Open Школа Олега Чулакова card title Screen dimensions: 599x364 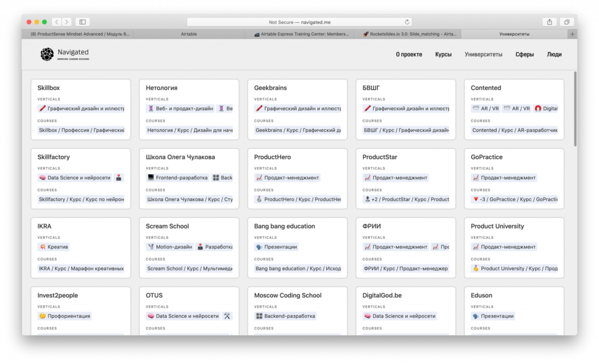click(x=180, y=157)
